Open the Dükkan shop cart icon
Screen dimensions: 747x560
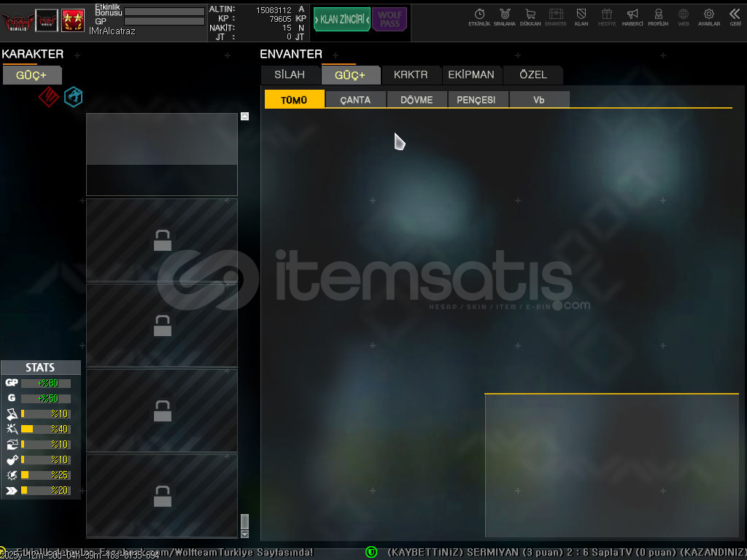click(530, 16)
